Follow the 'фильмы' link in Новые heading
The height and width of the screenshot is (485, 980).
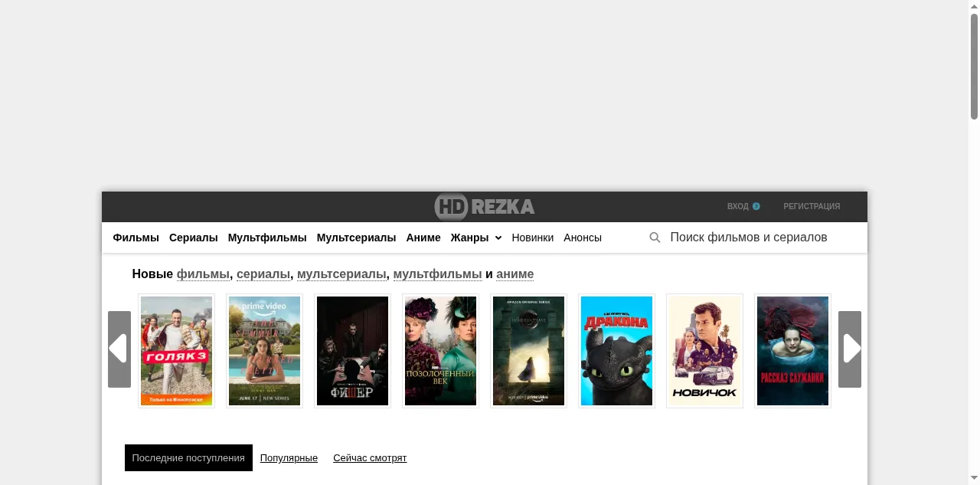point(203,274)
